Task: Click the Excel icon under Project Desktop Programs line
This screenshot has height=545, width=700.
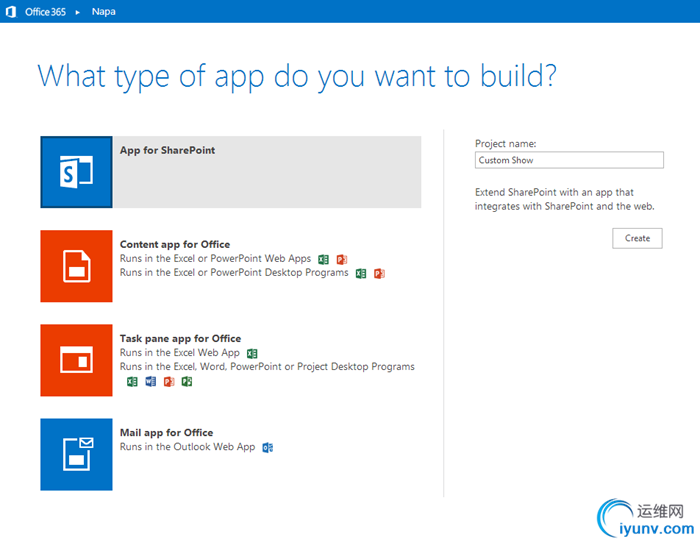Action: coord(132,382)
